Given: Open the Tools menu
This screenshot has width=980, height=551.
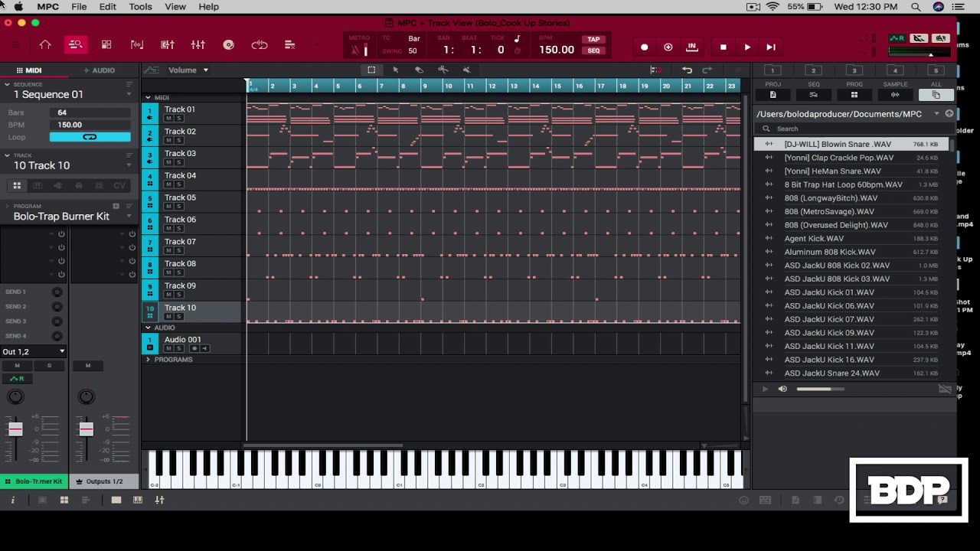Looking at the screenshot, I should click(140, 6).
